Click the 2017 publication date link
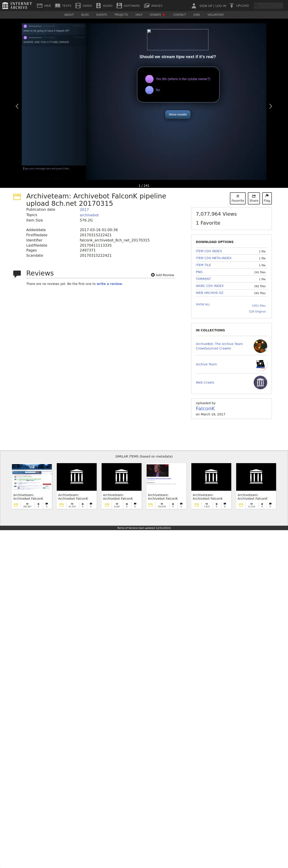This screenshot has width=288, height=868. (x=84, y=210)
